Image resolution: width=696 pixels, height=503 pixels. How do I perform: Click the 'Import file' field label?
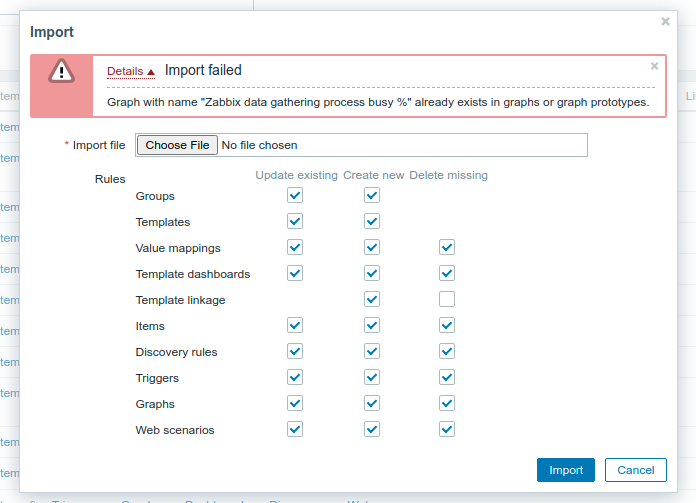[99, 145]
